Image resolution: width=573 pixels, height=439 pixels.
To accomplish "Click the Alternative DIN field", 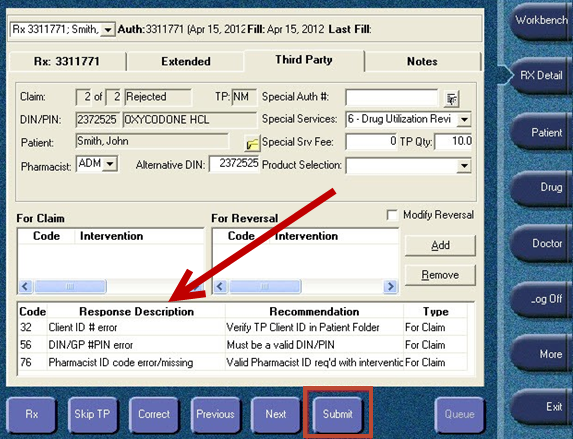I will pyautogui.click(x=234, y=164).
